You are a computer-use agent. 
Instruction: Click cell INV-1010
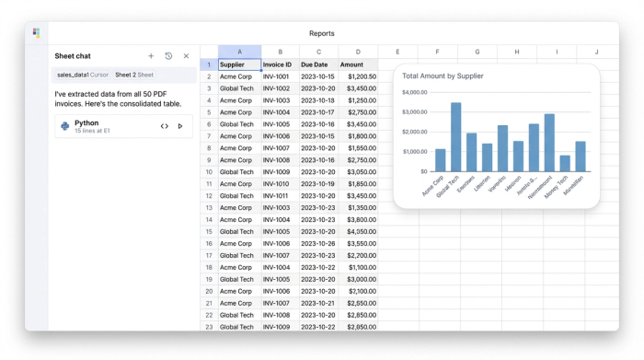(x=280, y=184)
